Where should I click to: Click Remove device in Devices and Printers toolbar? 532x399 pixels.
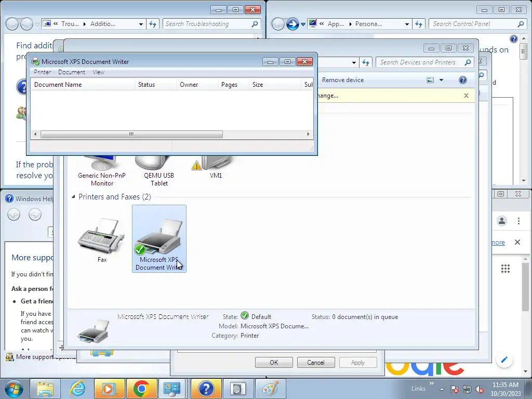343,79
